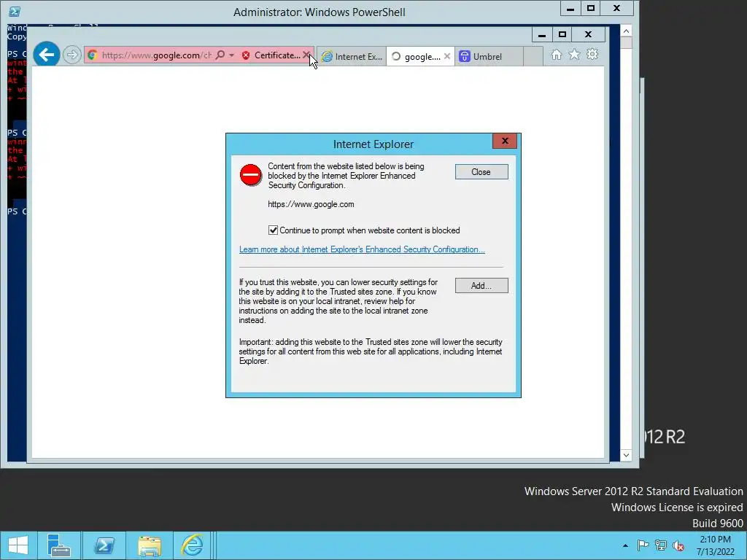Open Learn more about Enhanced Security link
Viewport: 747px width, 560px height.
pos(362,249)
